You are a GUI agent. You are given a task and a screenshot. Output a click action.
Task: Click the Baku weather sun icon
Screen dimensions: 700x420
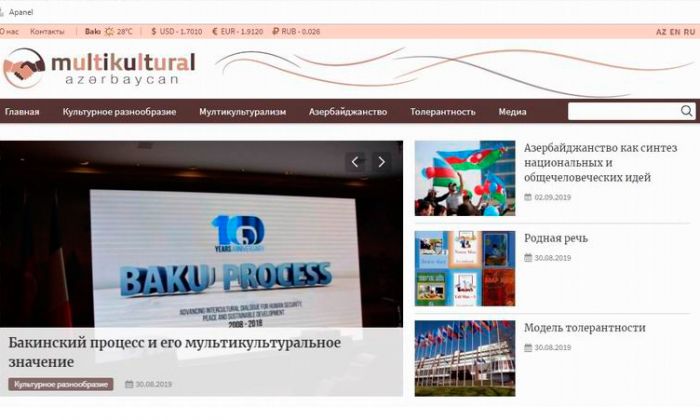pyautogui.click(x=110, y=31)
